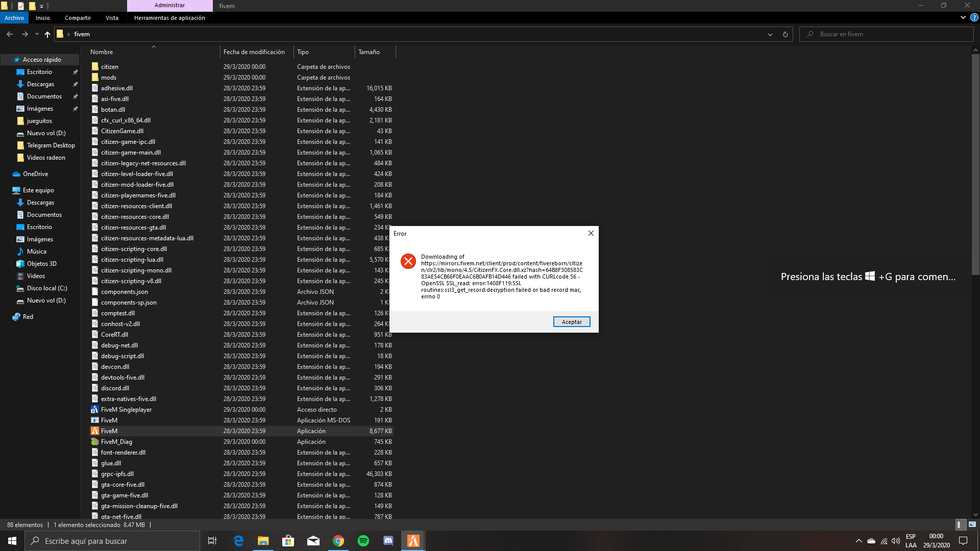Open Microsoft Edge from the taskbar
The width and height of the screenshot is (980, 551).
(238, 540)
